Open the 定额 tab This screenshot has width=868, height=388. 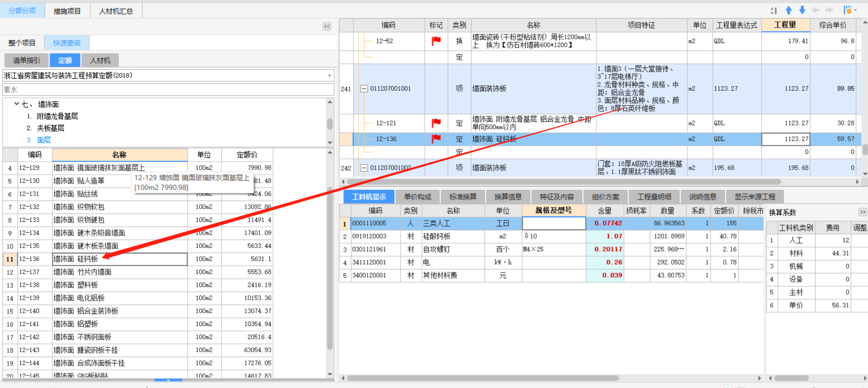pos(65,60)
